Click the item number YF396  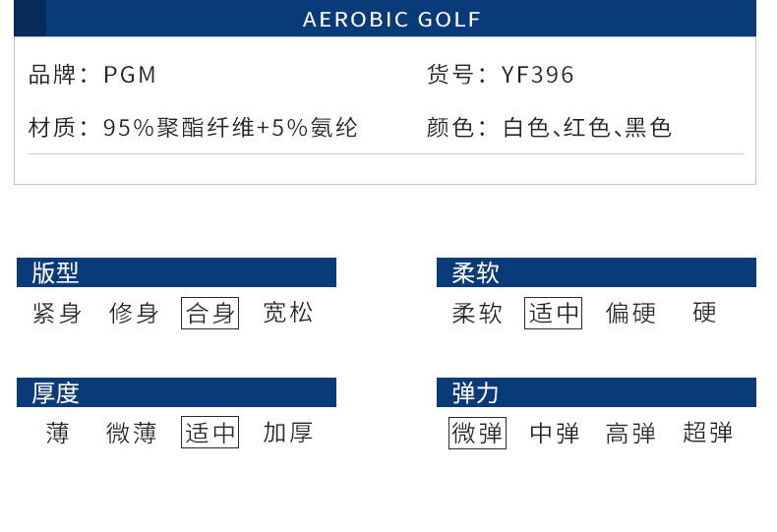click(537, 75)
